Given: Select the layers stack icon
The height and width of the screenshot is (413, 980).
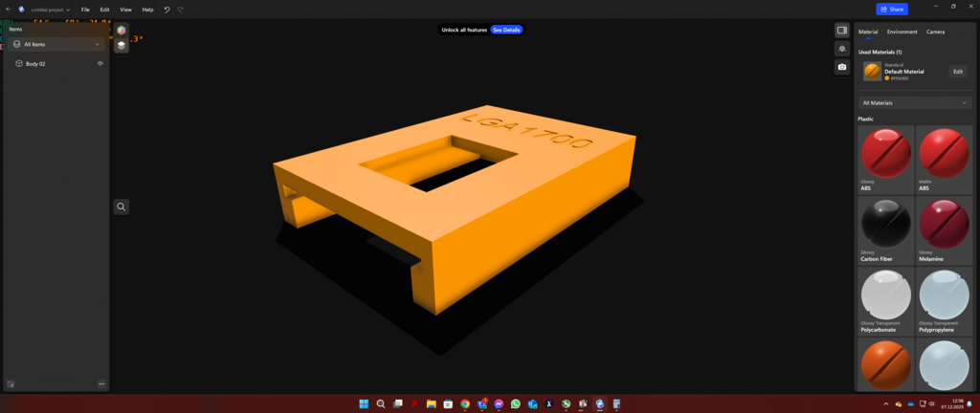Looking at the screenshot, I should 122,46.
